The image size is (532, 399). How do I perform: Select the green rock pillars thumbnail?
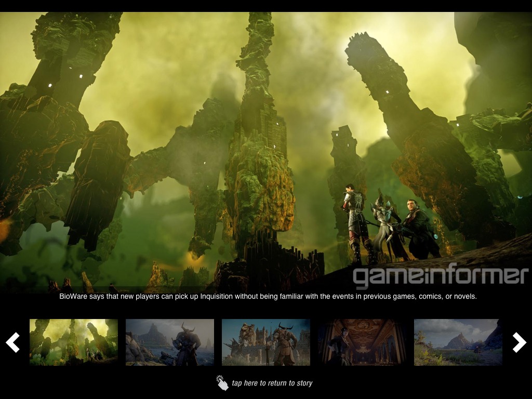pos(74,342)
